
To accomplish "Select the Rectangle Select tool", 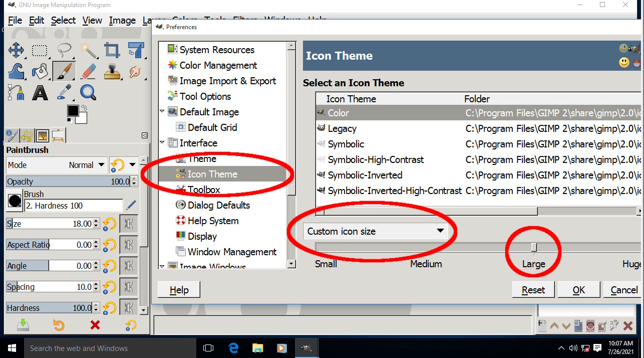I will [x=40, y=50].
